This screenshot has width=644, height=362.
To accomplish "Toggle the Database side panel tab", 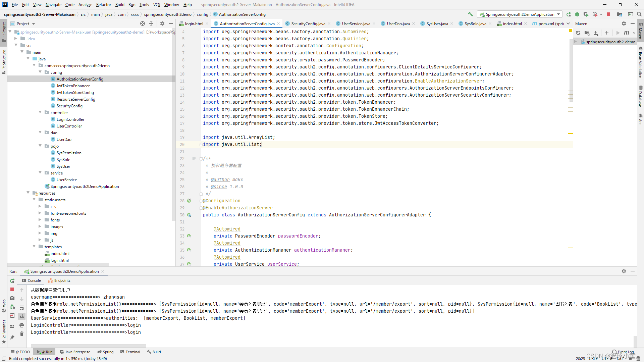I will [x=640, y=96].
